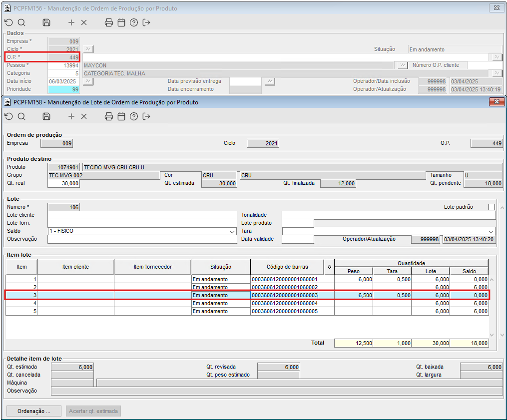Click the save disk icon in PCPFM156 window
The height and width of the screenshot is (420, 507).
(46, 22)
